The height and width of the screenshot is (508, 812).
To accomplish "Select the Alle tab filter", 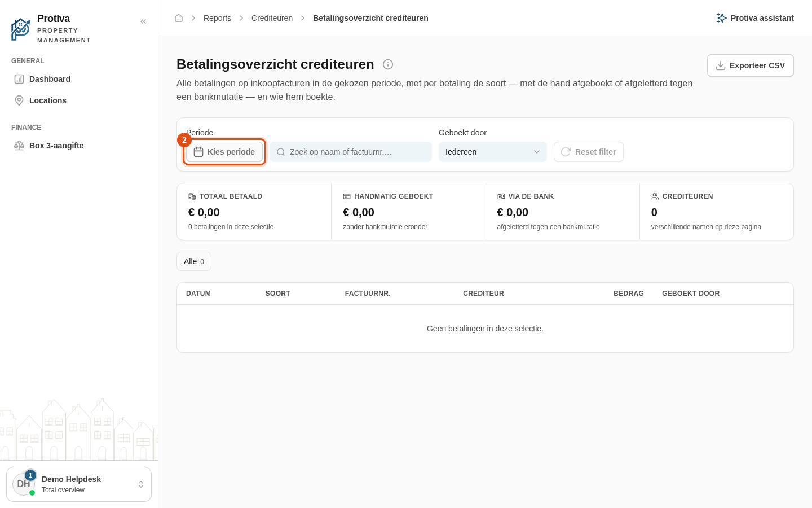I will pos(194,261).
